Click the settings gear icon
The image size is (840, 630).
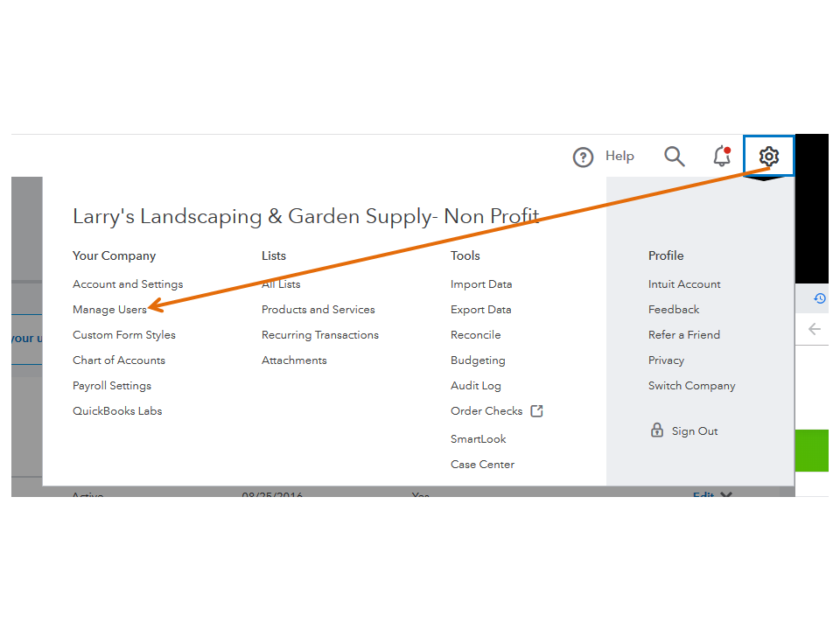[x=769, y=156]
